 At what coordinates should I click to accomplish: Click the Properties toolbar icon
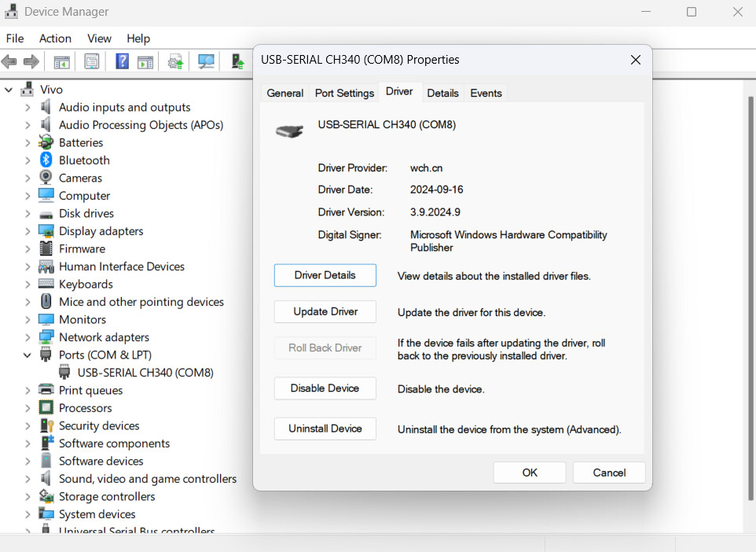[x=92, y=62]
